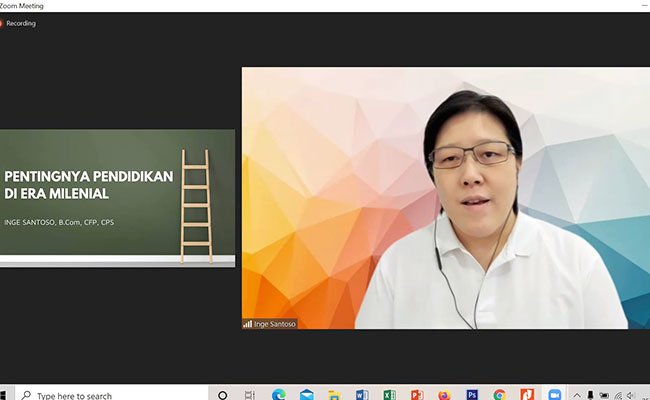This screenshot has height=400, width=650.
Task: Select the Zoom app taskbar icon
Action: 554,394
